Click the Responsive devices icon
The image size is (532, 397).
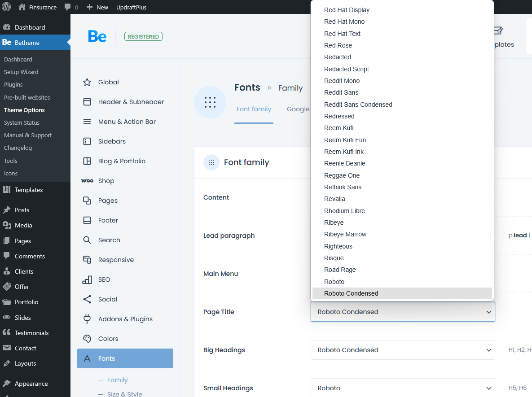(87, 260)
